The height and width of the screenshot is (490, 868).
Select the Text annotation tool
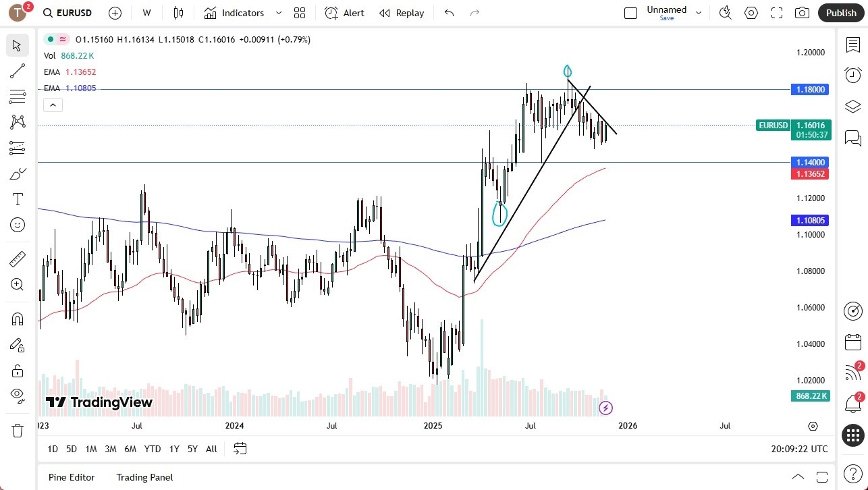click(18, 198)
